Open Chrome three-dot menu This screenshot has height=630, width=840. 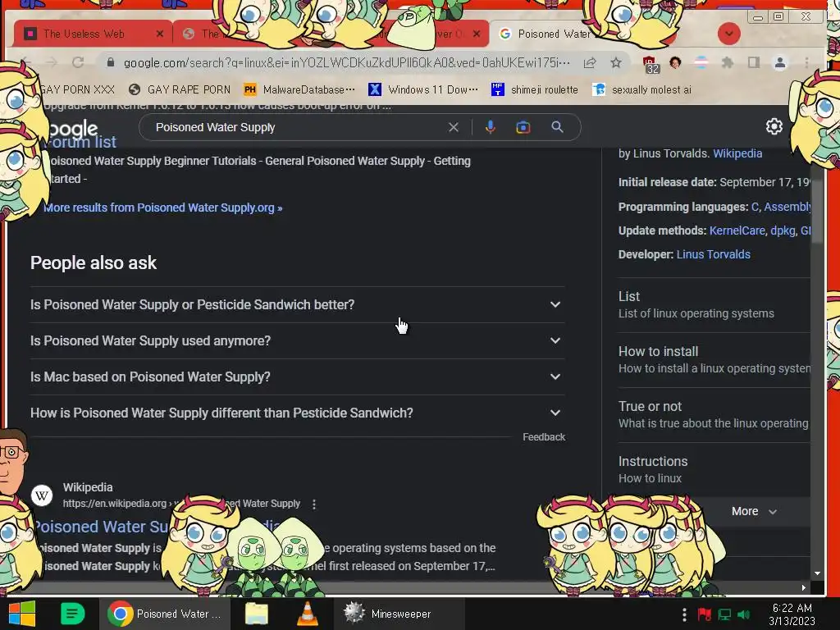(806, 62)
